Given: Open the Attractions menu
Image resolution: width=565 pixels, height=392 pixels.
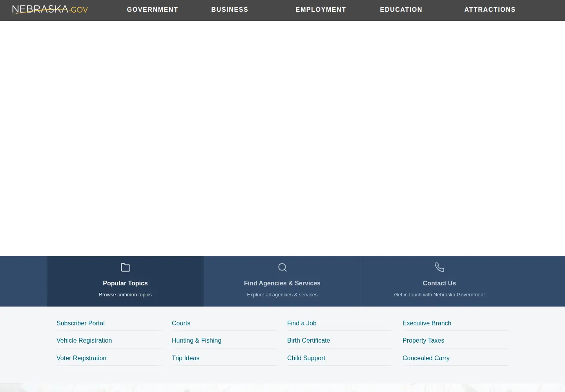Looking at the screenshot, I should [x=490, y=9].
